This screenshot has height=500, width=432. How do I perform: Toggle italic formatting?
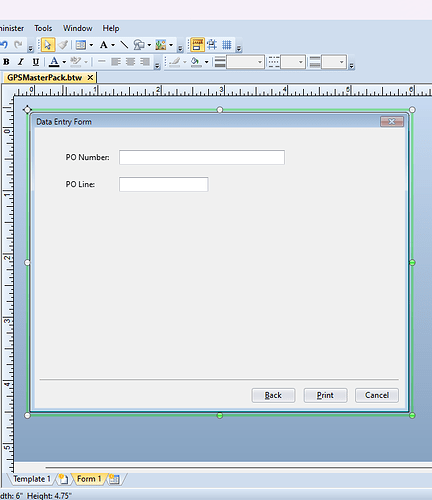coord(21,62)
